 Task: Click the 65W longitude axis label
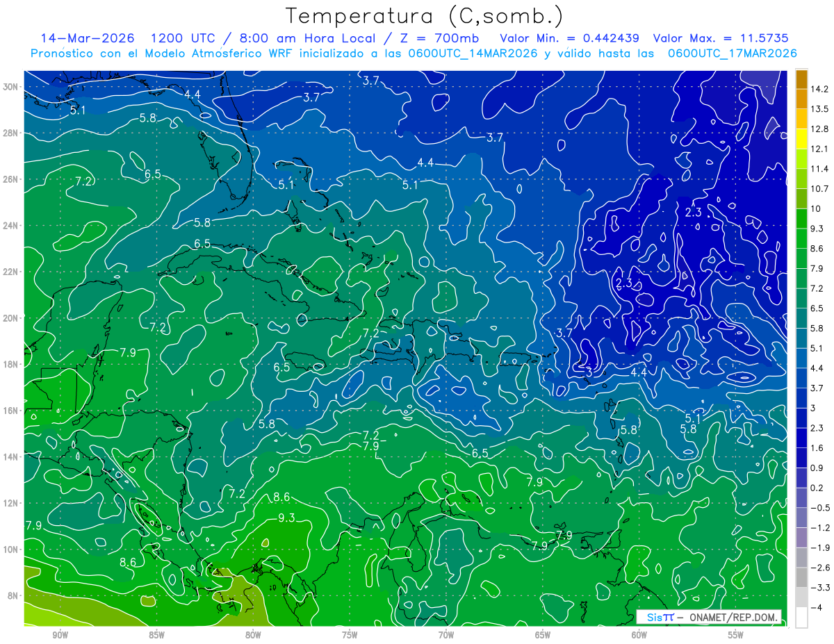pos(543,635)
